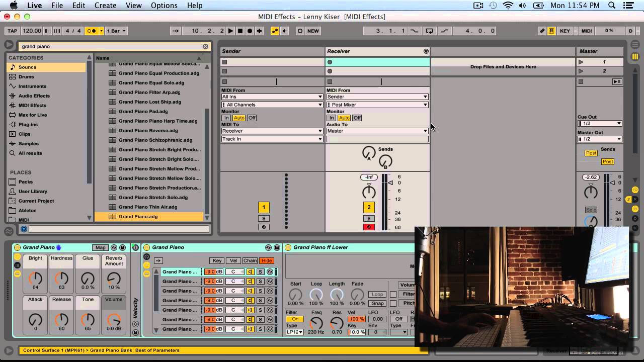The image size is (644, 362).
Task: Toggle Draw Mode pencil button
Action: click(542, 31)
